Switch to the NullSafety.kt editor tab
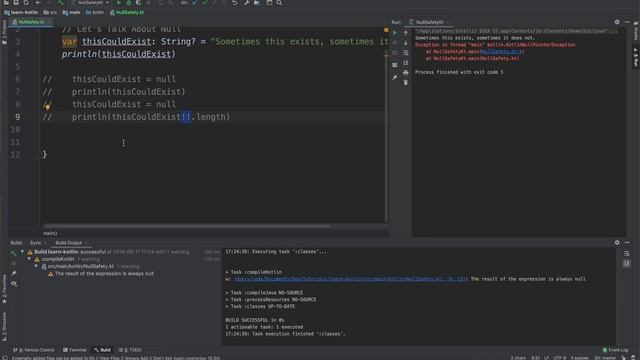This screenshot has width=640, height=360. pos(31,22)
